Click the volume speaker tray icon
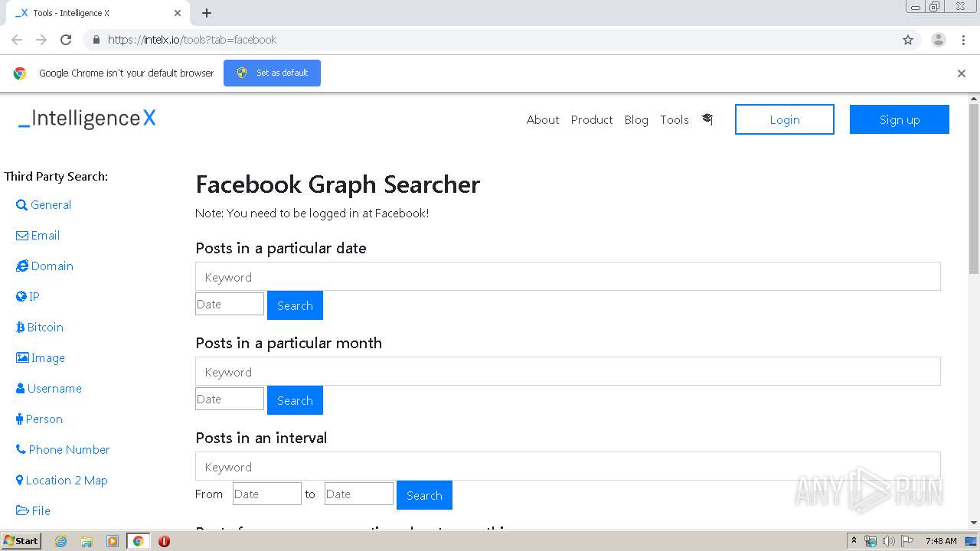This screenshot has height=551, width=980. (889, 541)
